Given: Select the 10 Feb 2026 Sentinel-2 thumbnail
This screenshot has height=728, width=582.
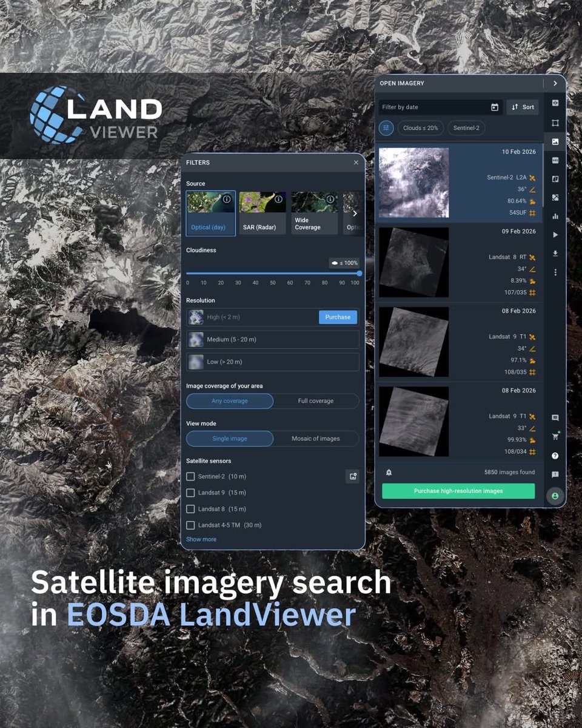Looking at the screenshot, I should [x=413, y=182].
